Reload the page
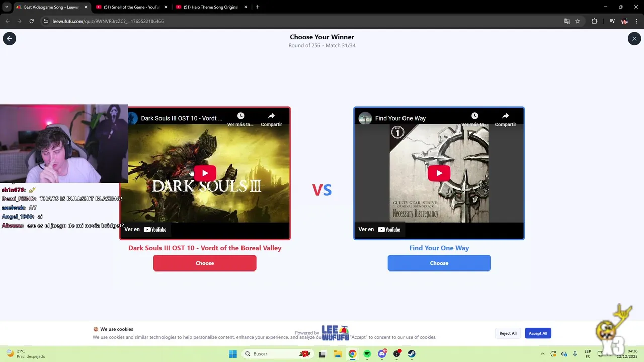 point(31,21)
